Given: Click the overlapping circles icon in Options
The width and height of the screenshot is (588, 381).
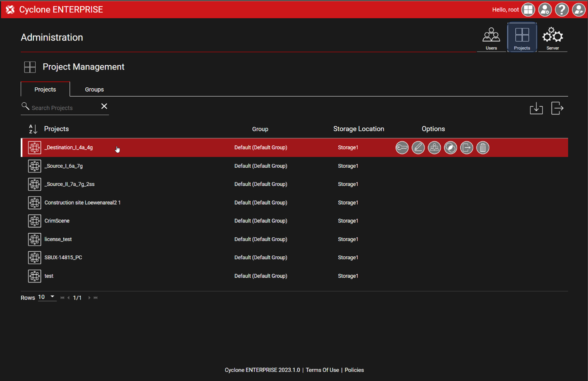Looking at the screenshot, I should click(x=450, y=148).
